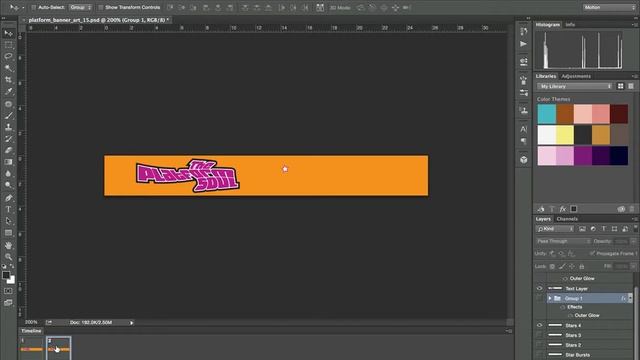Switch to the Channels tab

coord(567,219)
